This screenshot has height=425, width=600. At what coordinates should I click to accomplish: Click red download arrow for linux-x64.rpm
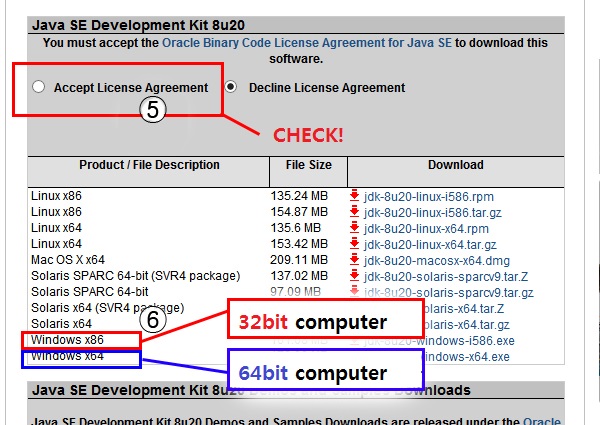[x=354, y=227]
